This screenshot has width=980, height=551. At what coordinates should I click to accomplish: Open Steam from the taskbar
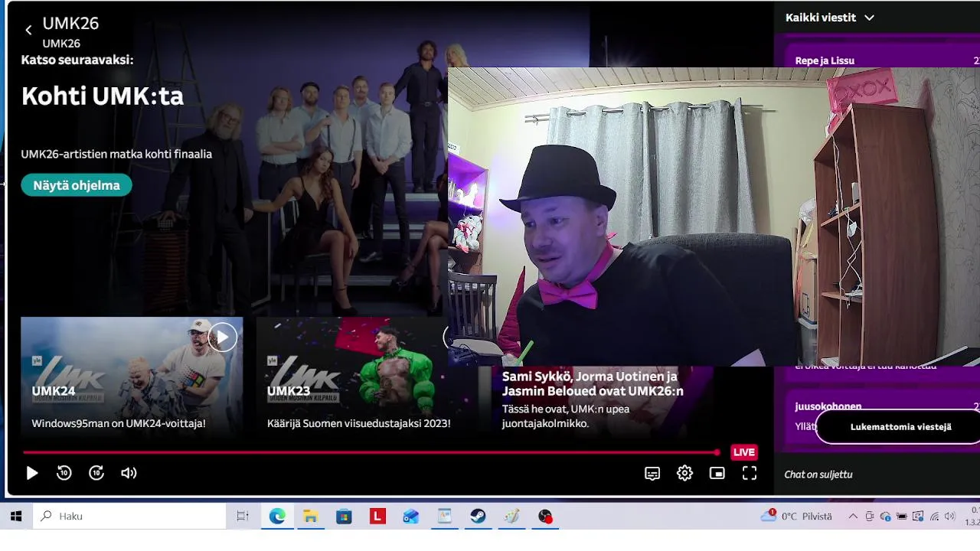(478, 517)
